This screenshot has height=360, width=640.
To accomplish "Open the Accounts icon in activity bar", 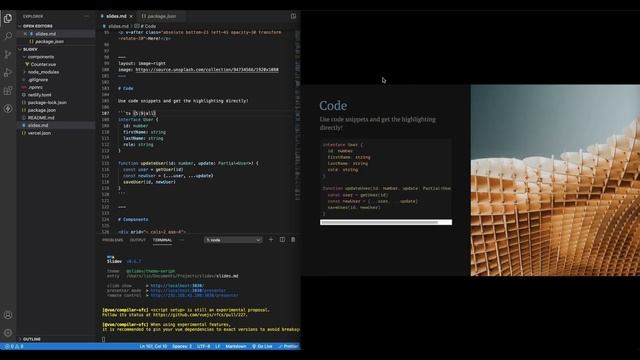I will (x=8, y=315).
